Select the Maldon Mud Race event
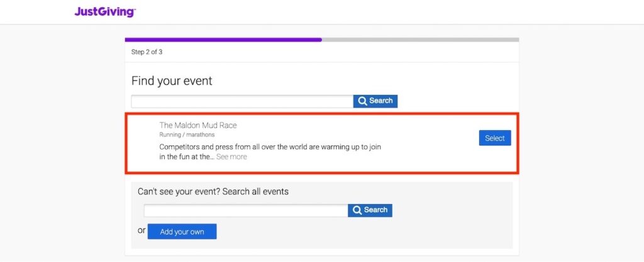Image resolution: width=644 pixels, height=262 pixels. pos(494,138)
